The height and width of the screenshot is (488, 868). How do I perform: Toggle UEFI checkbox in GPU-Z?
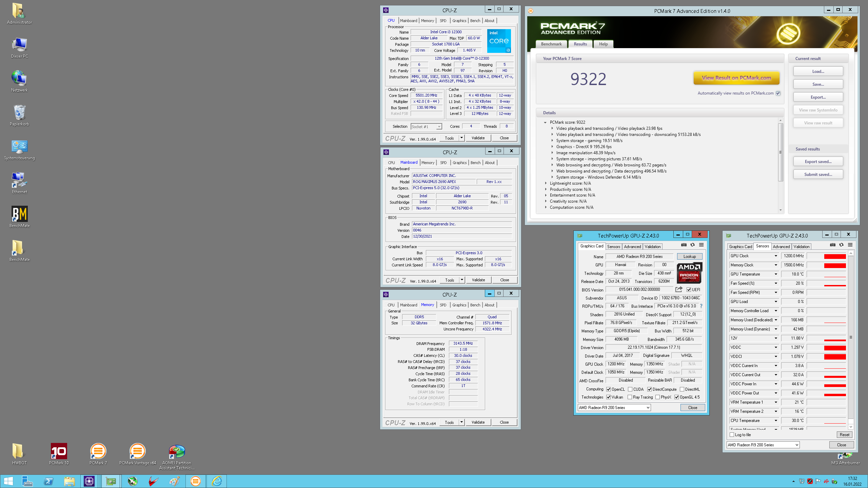click(x=689, y=289)
